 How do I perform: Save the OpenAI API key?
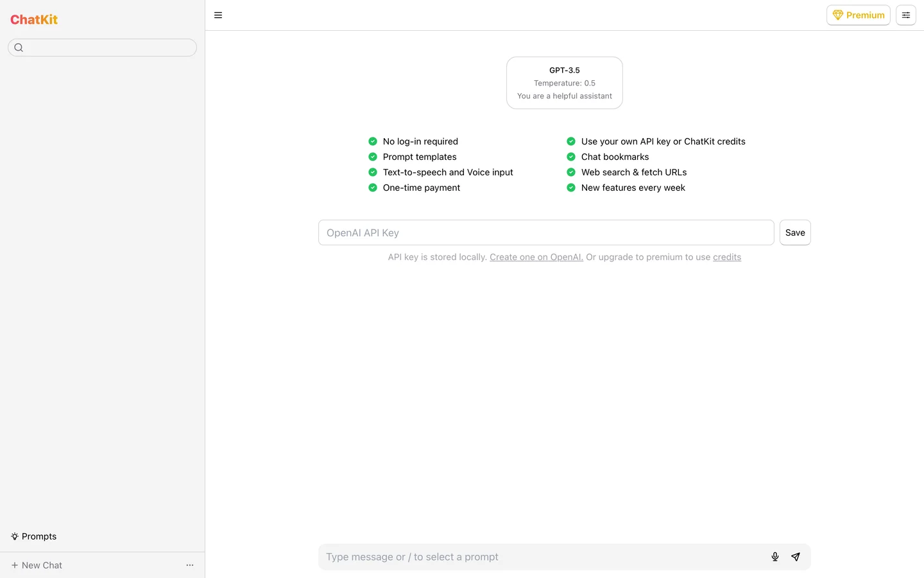click(x=795, y=232)
